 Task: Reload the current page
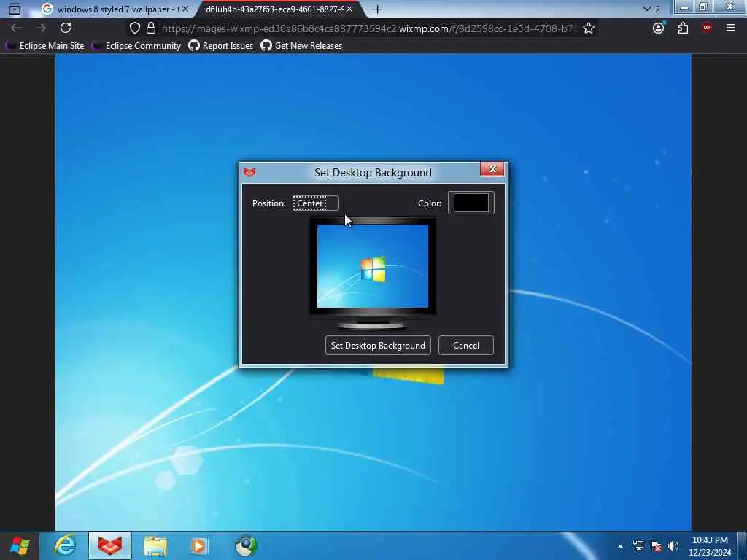tap(66, 28)
